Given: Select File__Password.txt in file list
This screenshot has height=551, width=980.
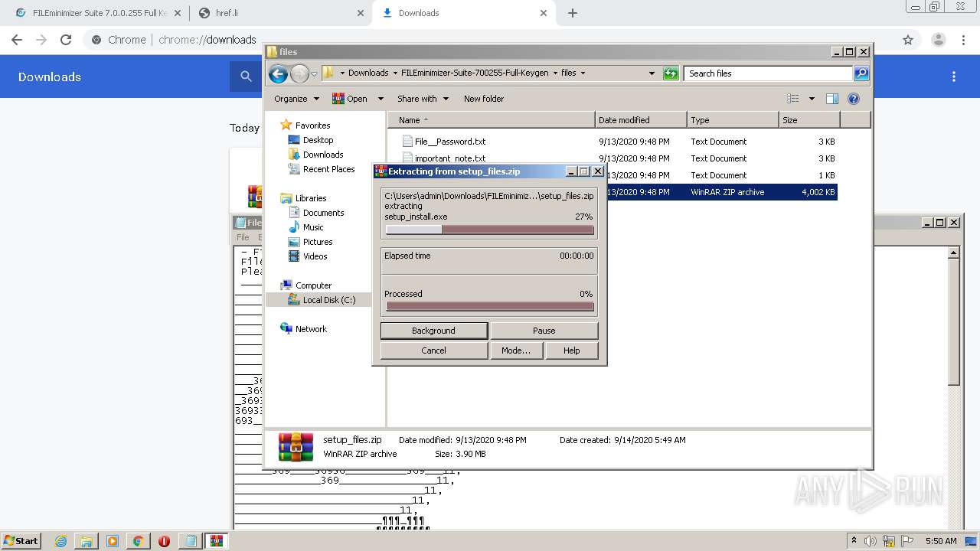Looking at the screenshot, I should [450, 142].
